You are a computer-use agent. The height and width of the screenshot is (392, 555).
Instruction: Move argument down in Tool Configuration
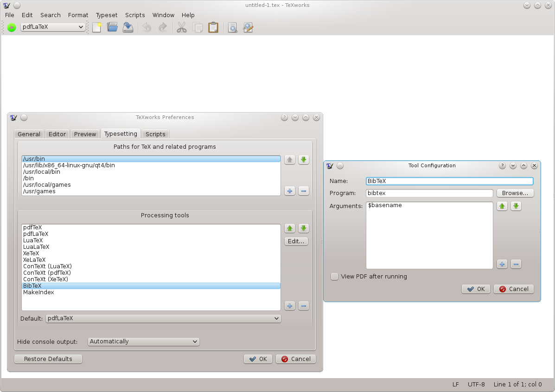516,206
